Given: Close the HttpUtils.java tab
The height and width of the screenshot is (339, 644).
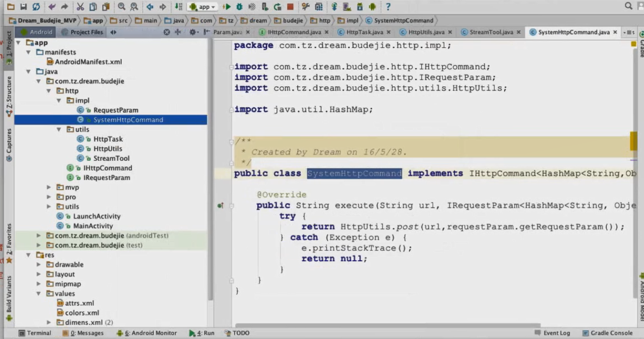Looking at the screenshot, I should [x=450, y=32].
